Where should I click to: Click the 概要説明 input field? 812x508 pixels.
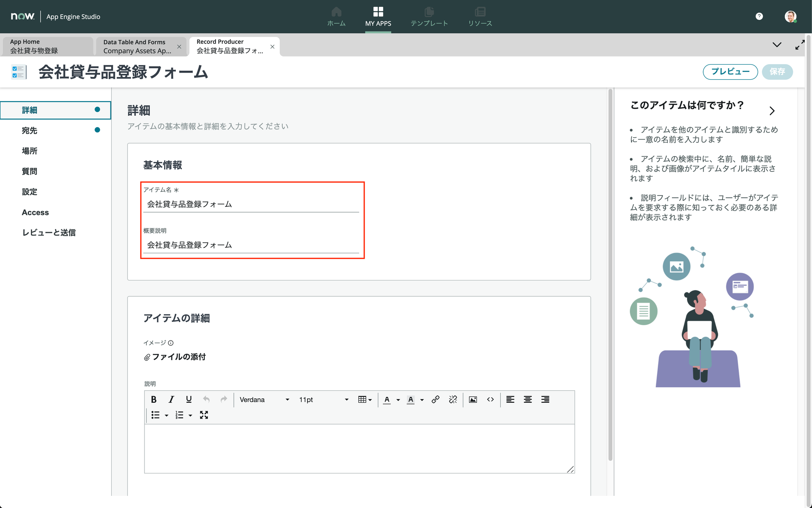(x=251, y=245)
